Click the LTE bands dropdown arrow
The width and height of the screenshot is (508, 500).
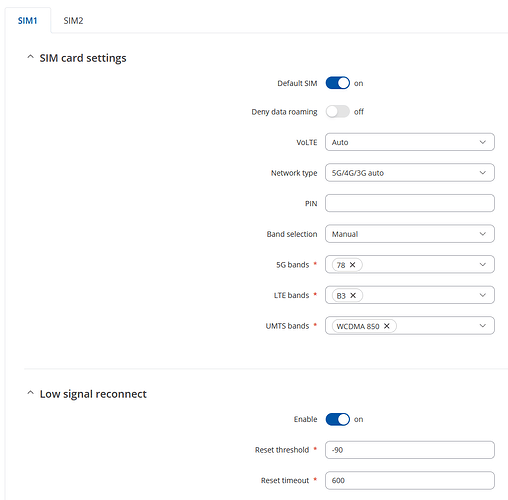[482, 295]
